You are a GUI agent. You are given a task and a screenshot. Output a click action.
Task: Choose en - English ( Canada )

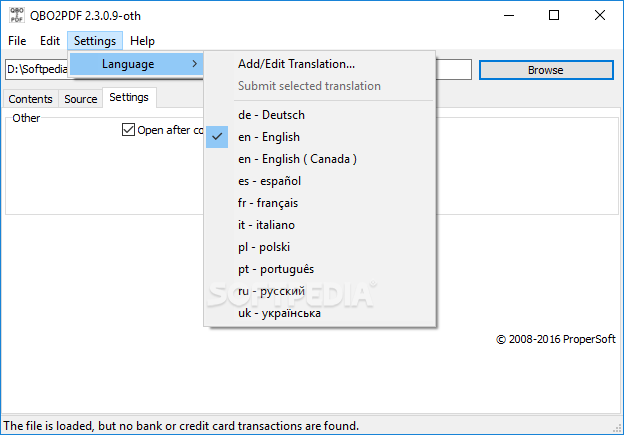[x=319, y=159]
